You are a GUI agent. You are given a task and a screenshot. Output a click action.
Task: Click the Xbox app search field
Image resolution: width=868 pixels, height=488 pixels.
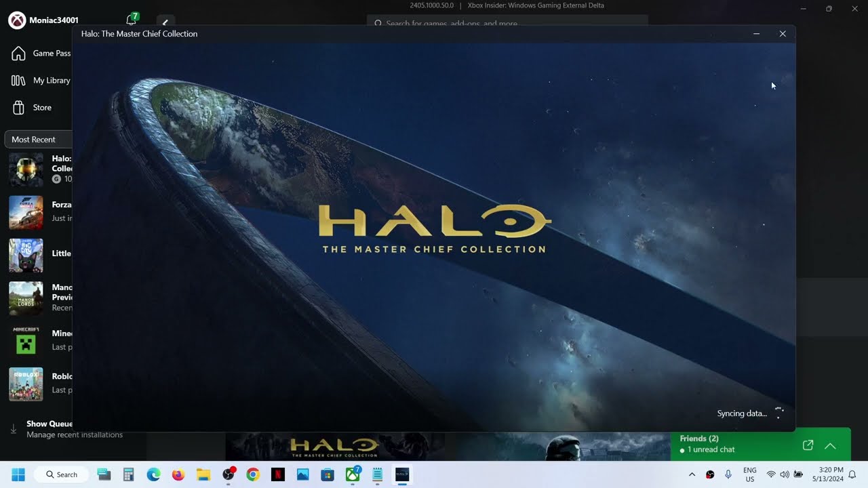pos(507,23)
